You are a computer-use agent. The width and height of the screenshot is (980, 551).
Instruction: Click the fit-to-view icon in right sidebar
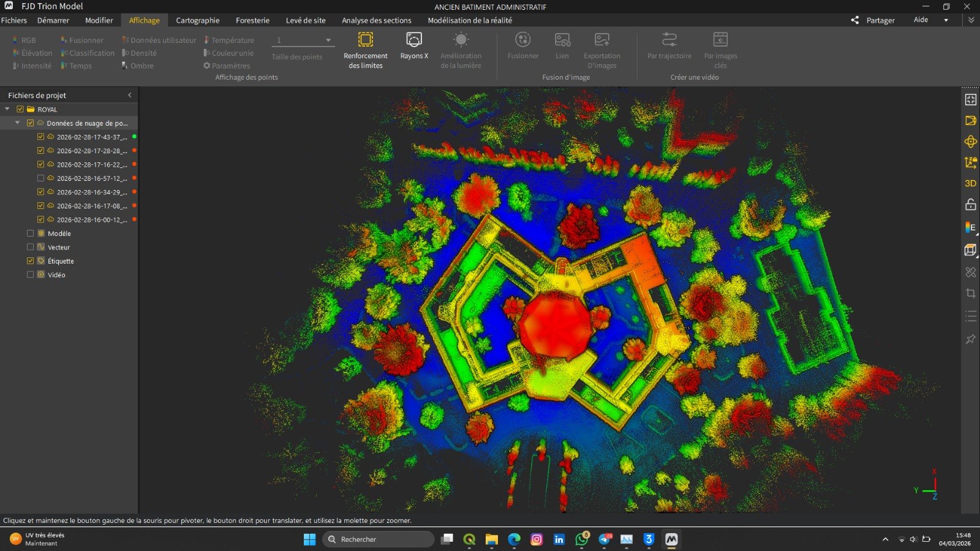970,100
